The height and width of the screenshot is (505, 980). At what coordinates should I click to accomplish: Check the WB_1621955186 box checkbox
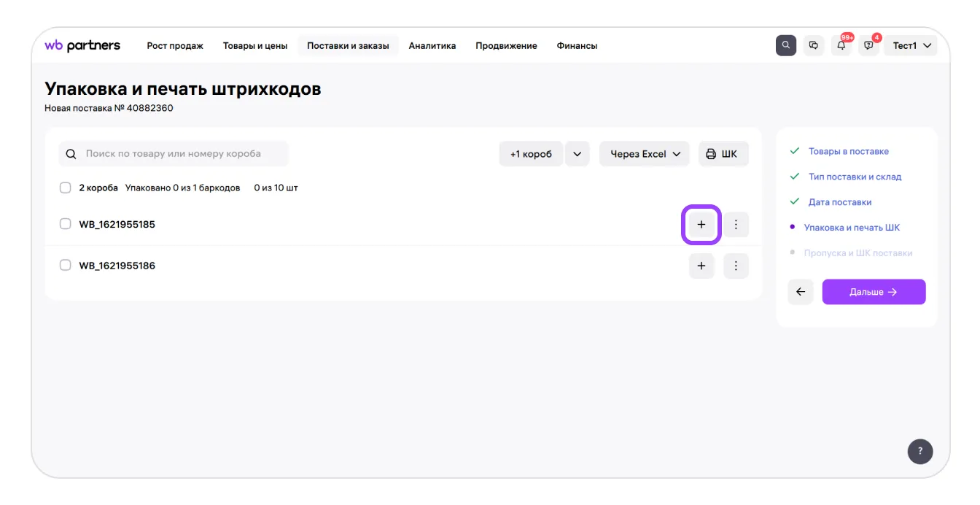(x=66, y=265)
